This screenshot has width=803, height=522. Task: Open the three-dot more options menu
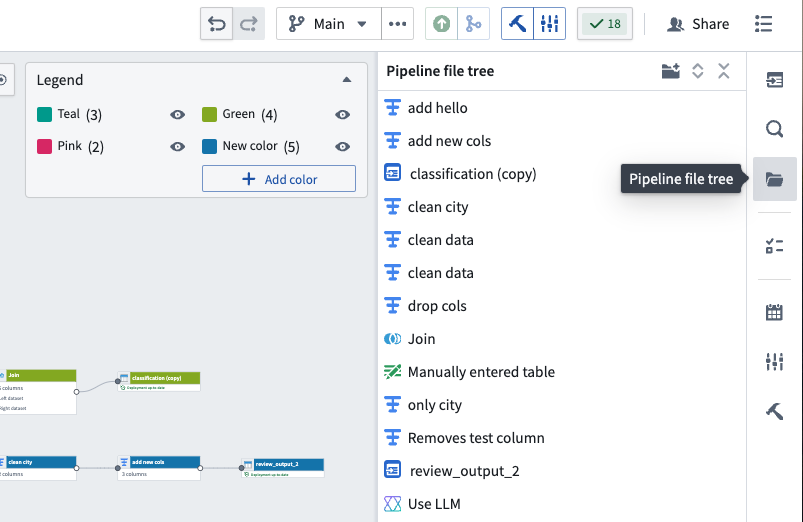[397, 24]
